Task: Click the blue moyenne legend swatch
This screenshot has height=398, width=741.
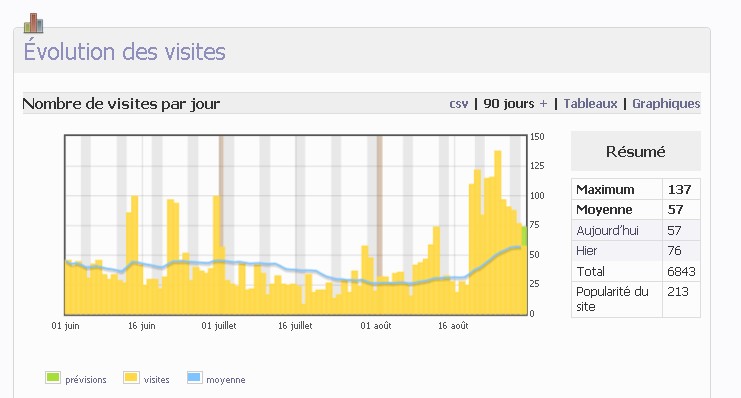Action: pyautogui.click(x=195, y=378)
